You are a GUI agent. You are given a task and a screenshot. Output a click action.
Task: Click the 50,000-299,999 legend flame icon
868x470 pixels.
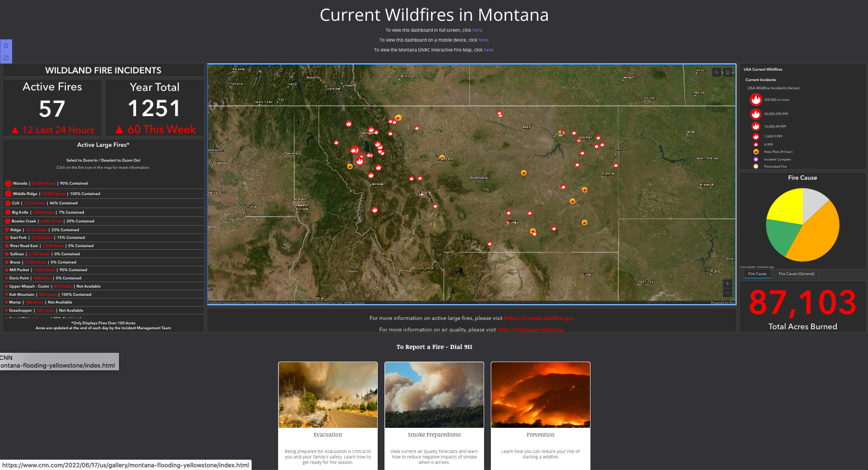pos(756,114)
